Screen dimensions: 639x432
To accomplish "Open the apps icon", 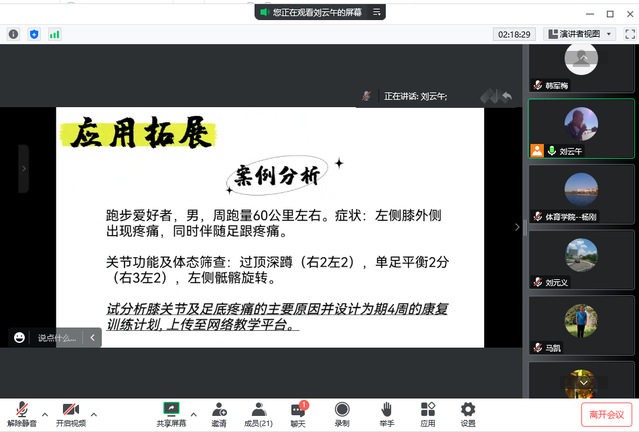I will click(428, 411).
